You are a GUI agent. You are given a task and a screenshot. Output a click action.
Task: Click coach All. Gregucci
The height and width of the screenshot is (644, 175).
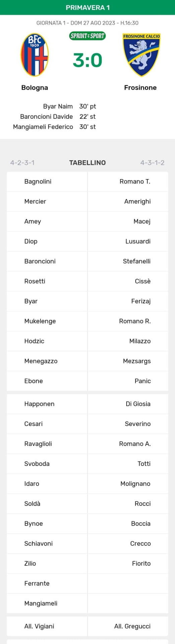[132, 626]
